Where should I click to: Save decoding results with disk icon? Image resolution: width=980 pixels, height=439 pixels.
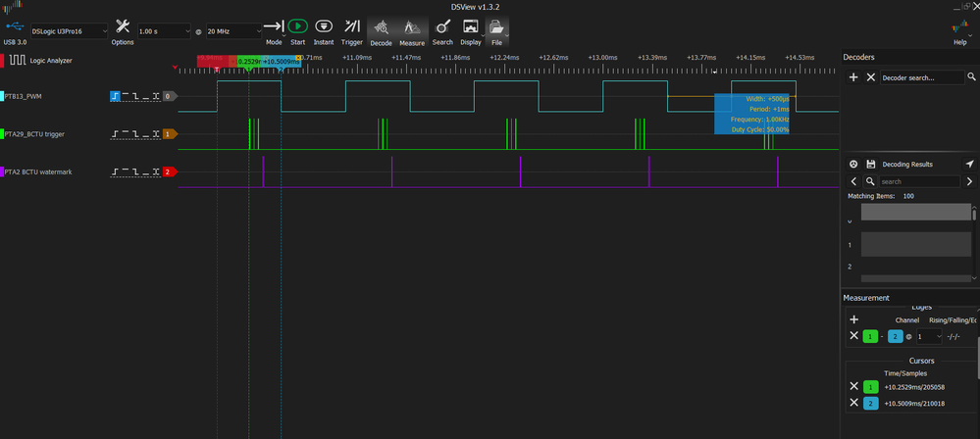click(x=871, y=165)
